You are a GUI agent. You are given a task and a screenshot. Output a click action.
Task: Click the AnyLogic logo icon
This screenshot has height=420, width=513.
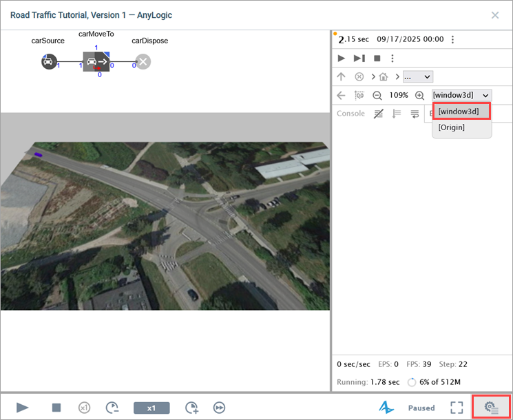click(386, 408)
